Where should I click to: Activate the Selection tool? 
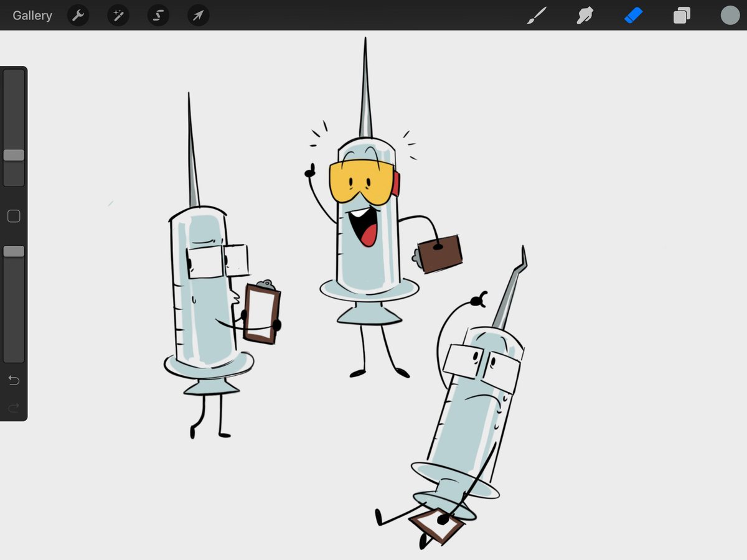pyautogui.click(x=158, y=16)
